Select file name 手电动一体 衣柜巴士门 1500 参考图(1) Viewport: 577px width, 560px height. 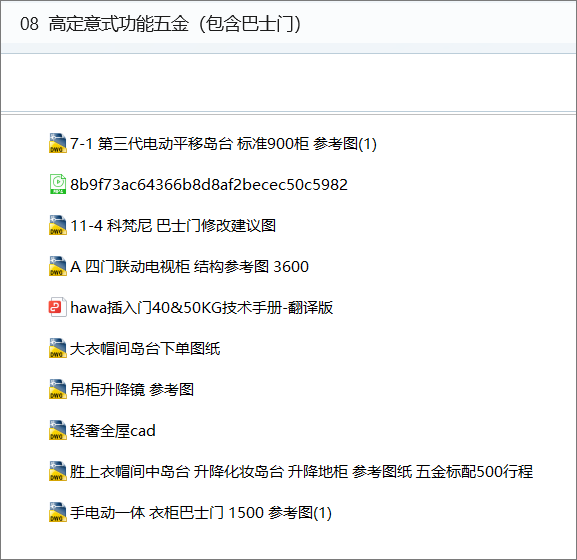tap(201, 513)
